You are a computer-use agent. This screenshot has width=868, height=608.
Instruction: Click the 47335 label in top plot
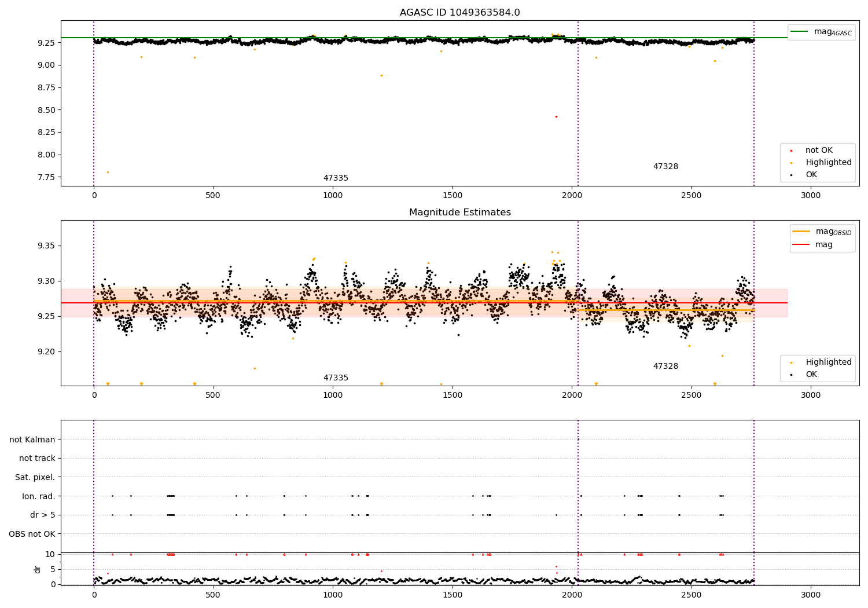tap(336, 178)
